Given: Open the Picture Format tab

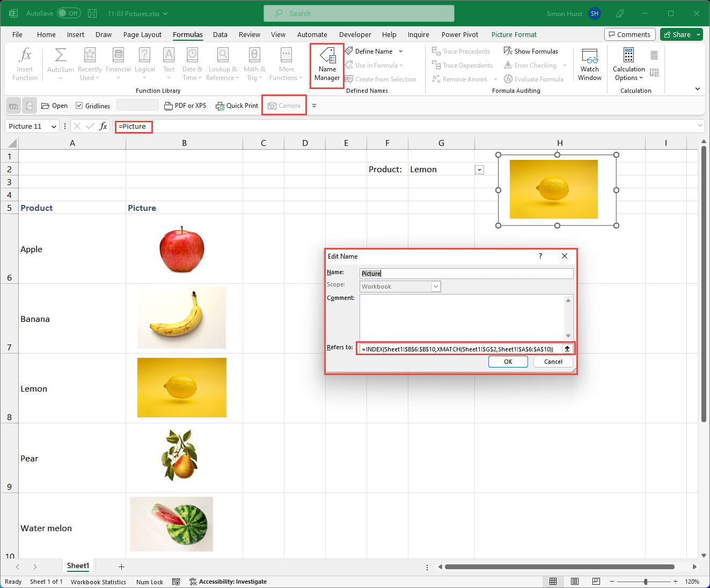Looking at the screenshot, I should pos(514,34).
